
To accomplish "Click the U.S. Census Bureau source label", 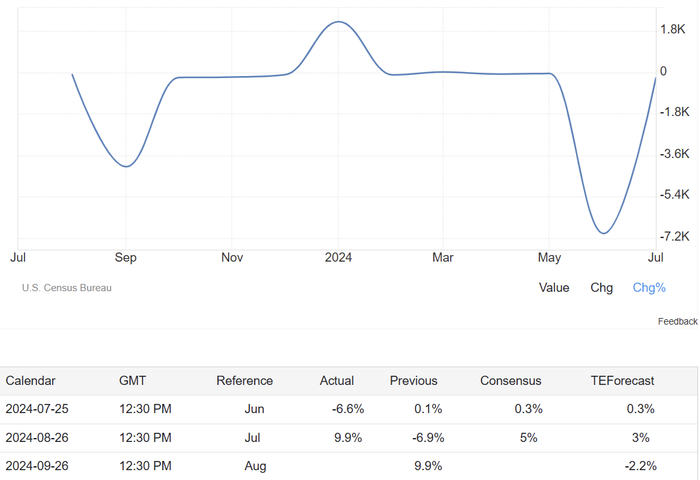I will pyautogui.click(x=67, y=288).
